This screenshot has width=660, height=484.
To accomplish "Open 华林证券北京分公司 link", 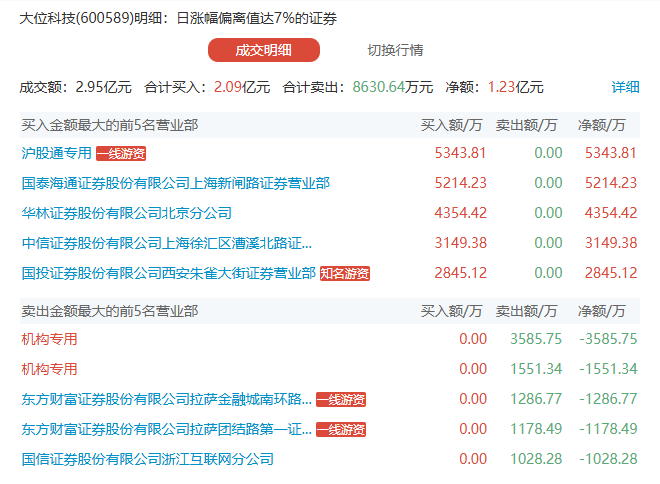I will [127, 213].
